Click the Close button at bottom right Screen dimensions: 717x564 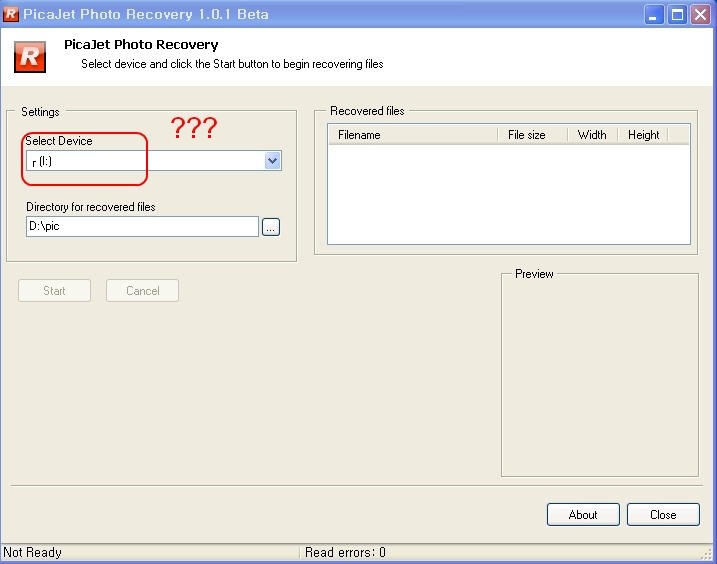pos(663,515)
